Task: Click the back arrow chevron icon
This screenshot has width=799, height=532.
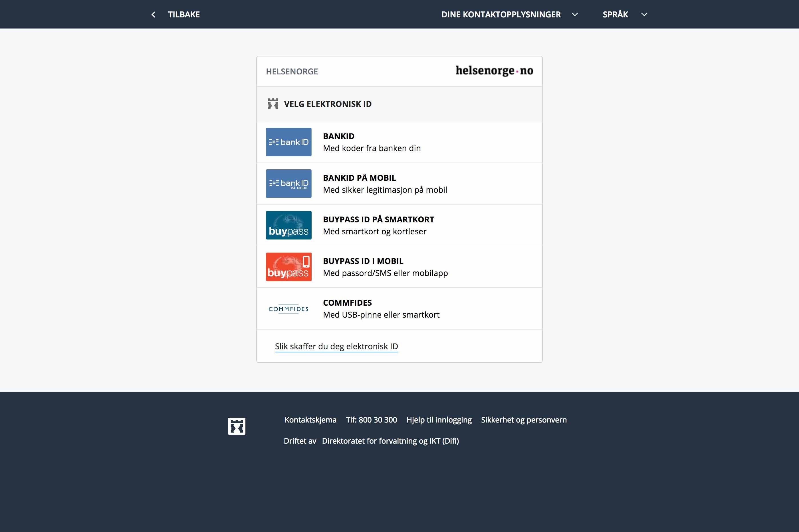Action: coord(154,15)
